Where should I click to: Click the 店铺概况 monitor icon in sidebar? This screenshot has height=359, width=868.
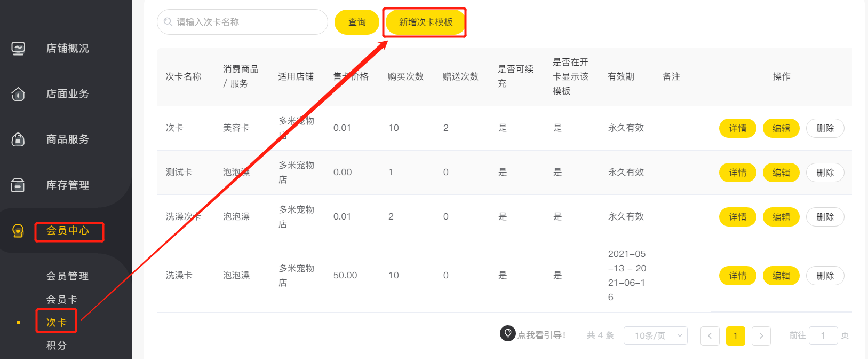click(x=18, y=49)
